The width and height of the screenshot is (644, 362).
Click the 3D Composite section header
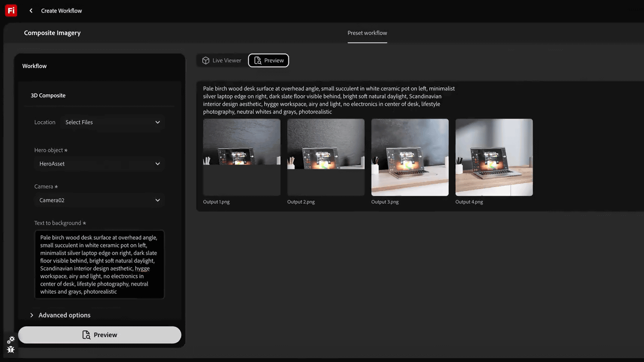(x=48, y=96)
